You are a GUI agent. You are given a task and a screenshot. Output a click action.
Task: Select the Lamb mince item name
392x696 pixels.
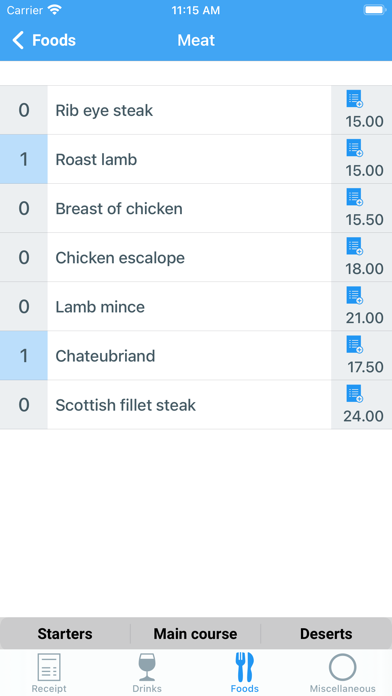[100, 307]
